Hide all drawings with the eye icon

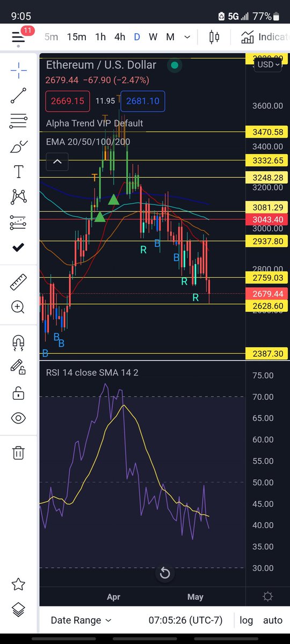click(18, 419)
